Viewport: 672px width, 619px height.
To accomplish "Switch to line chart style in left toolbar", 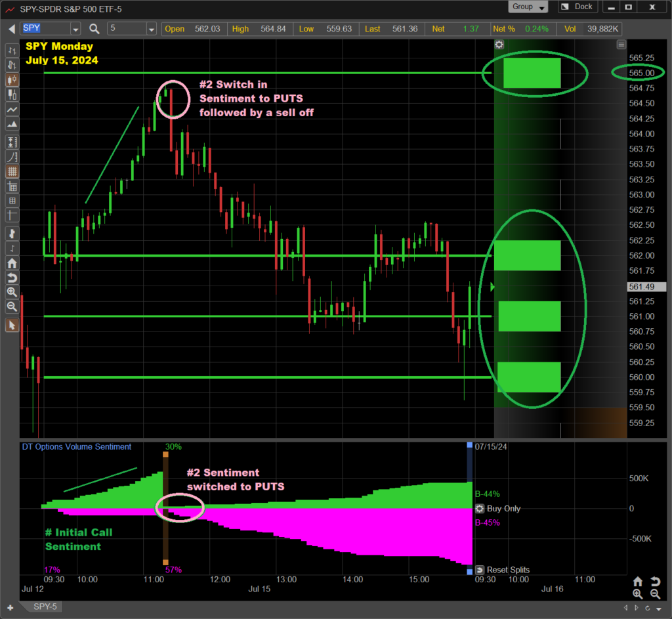I will (x=12, y=109).
